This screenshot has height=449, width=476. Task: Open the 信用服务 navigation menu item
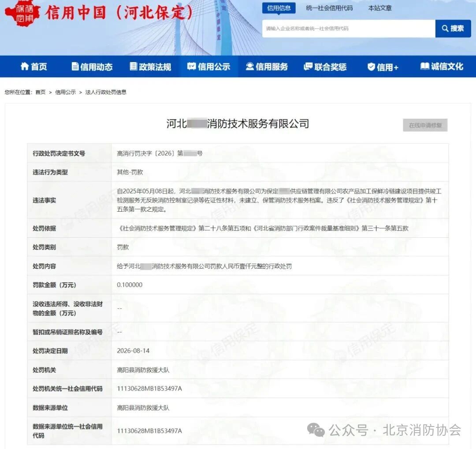[x=267, y=67]
